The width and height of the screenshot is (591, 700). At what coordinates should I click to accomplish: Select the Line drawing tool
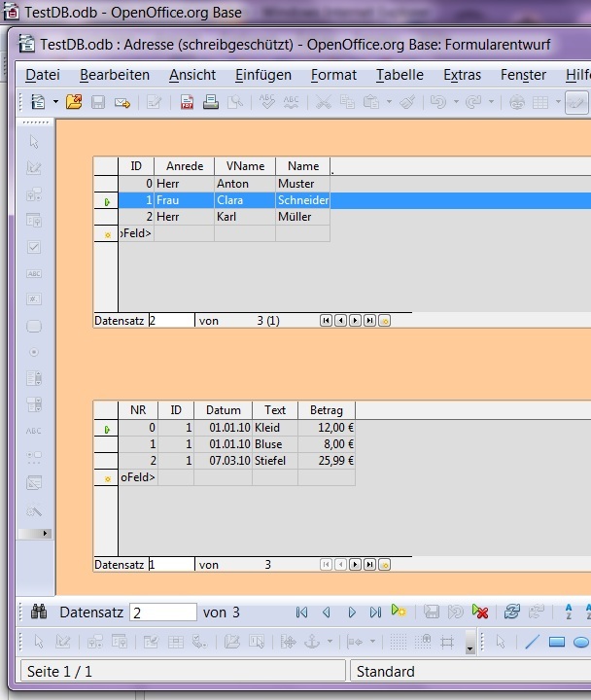pyautogui.click(x=532, y=642)
